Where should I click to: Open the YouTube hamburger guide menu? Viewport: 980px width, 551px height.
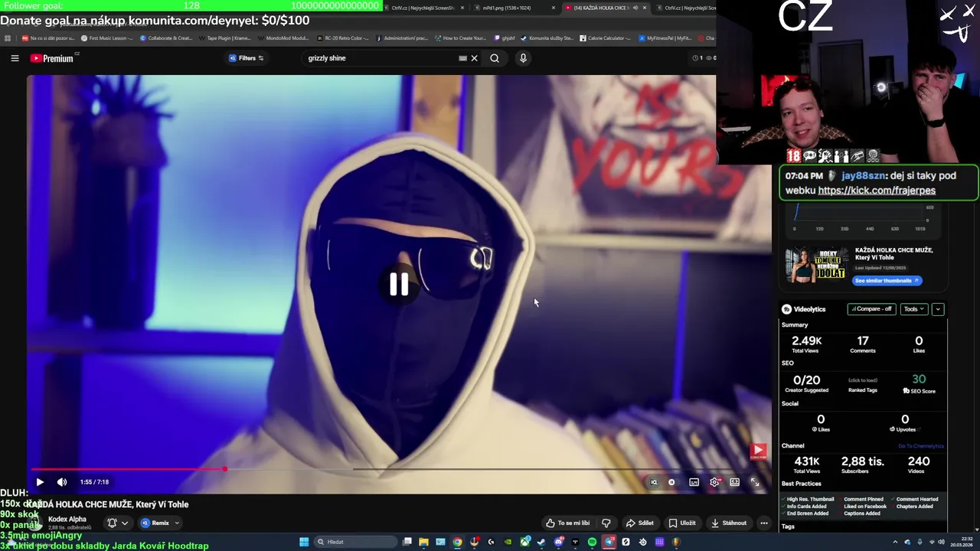15,58
